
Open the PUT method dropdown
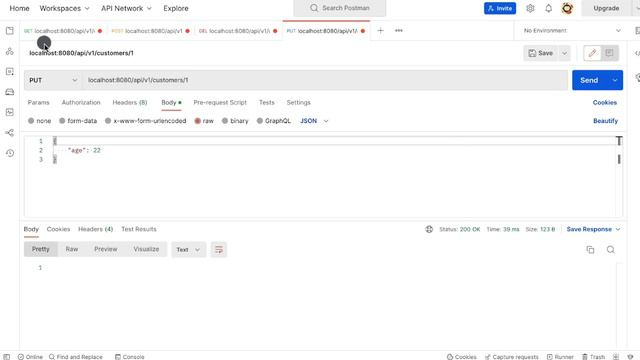[x=53, y=80]
